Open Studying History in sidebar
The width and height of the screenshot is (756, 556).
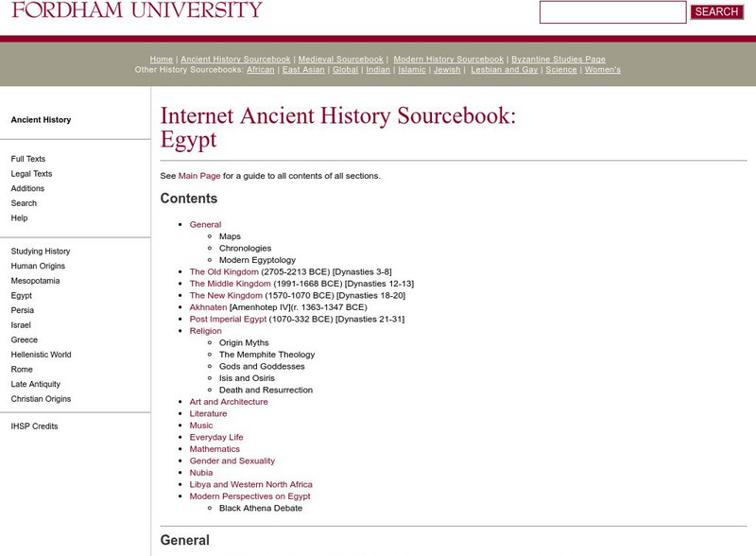(x=41, y=251)
